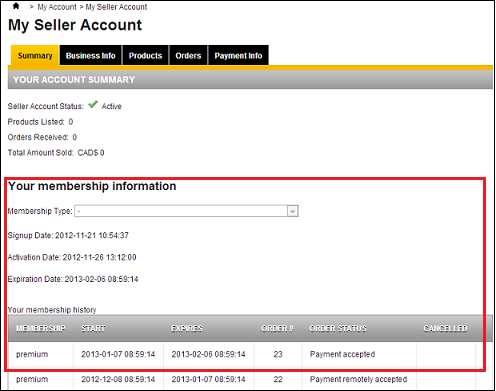The width and height of the screenshot is (496, 391).
Task: Click Products Listed: 0 line
Action: click(x=40, y=122)
